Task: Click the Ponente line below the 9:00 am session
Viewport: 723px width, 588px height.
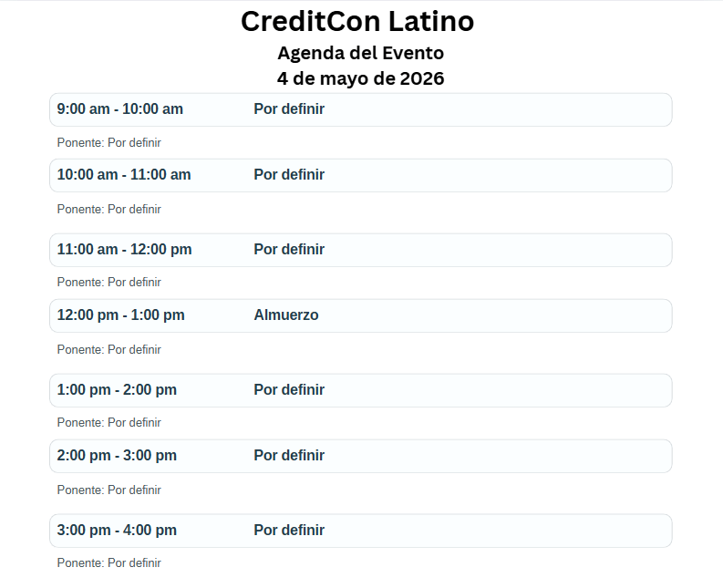Action: pos(108,143)
